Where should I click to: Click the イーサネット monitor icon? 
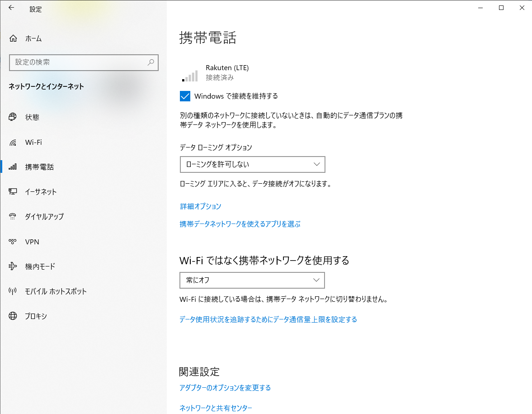point(13,191)
